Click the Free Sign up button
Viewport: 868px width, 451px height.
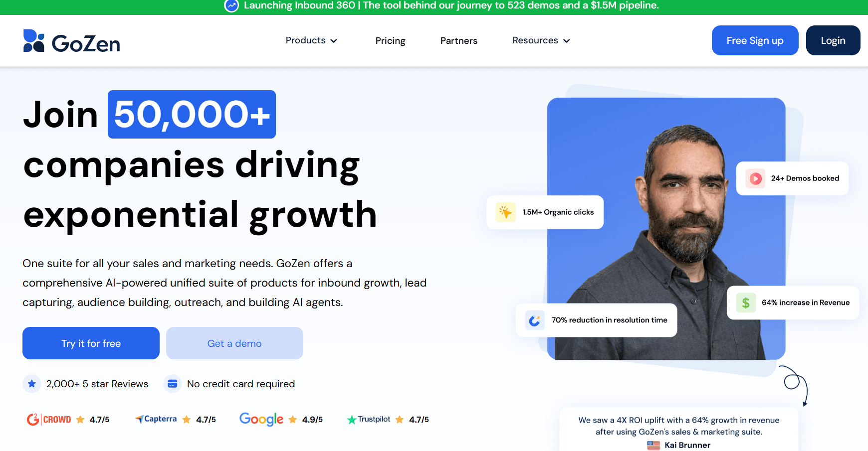[x=755, y=40]
